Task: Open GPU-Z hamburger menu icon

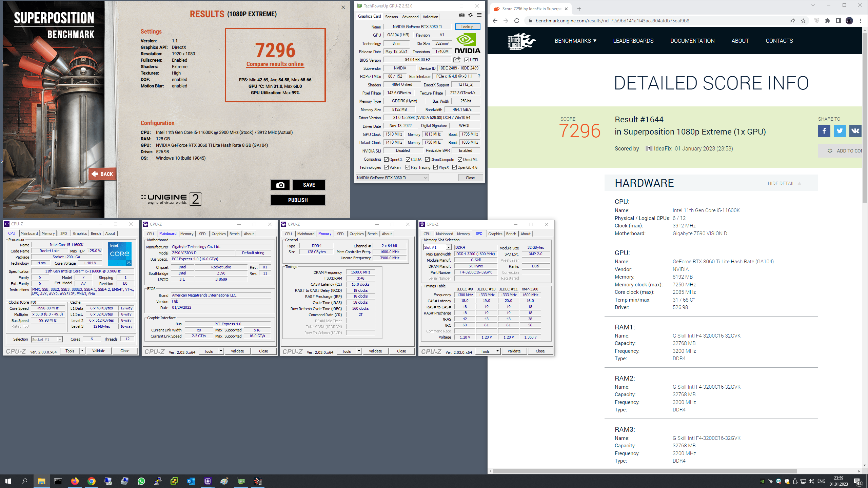Action: tap(479, 15)
